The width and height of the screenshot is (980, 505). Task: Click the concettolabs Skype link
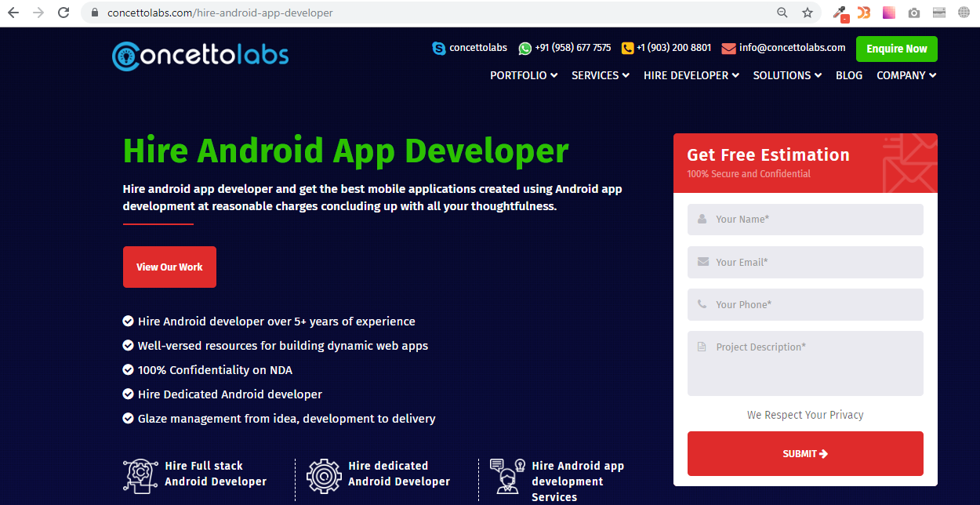[x=478, y=48]
